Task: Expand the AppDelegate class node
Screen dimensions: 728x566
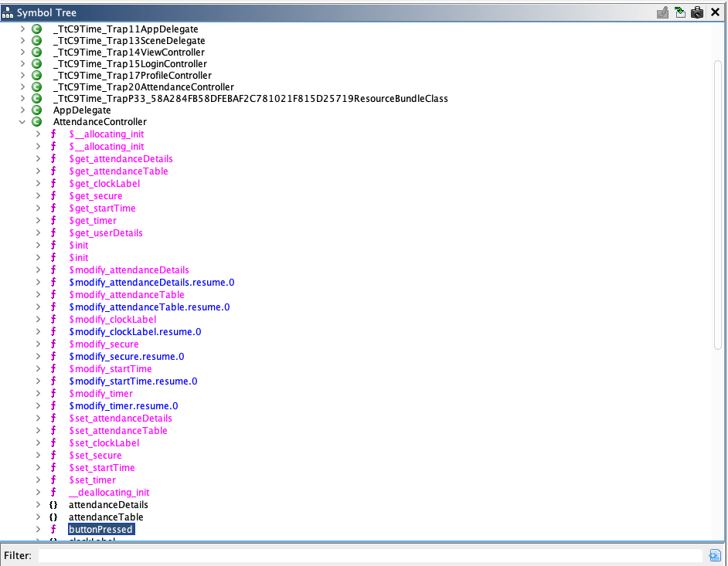Action: point(23,110)
